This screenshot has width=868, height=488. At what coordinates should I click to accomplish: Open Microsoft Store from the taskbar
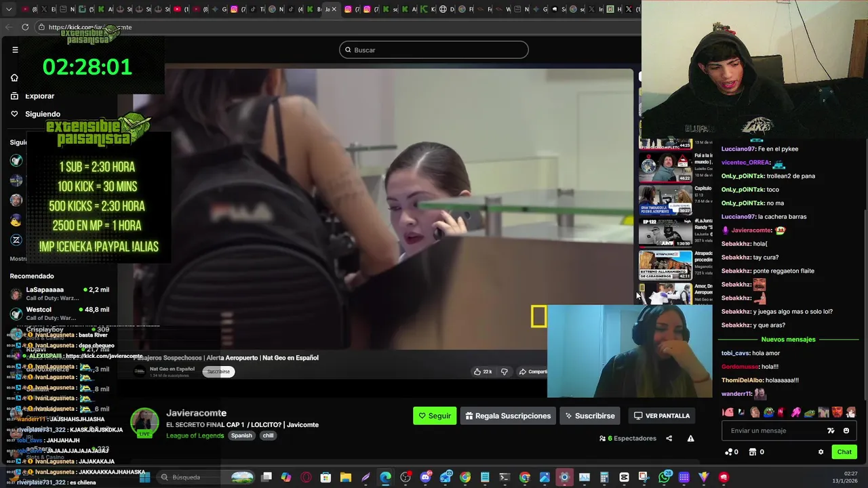click(325, 477)
